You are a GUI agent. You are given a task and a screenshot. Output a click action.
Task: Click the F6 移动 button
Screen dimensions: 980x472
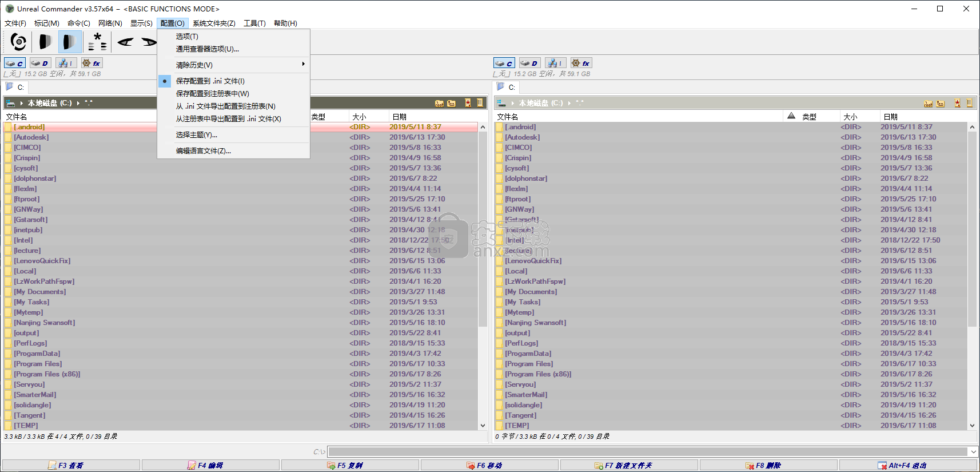click(489, 465)
